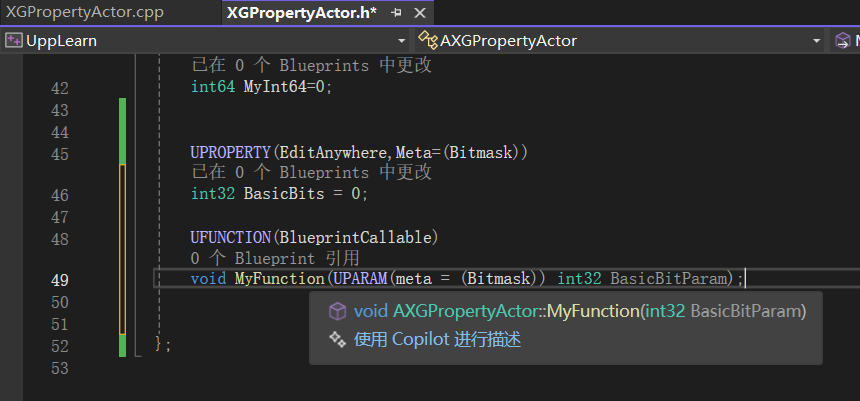The width and height of the screenshot is (860, 401).
Task: Click MyFunction name on line 49
Action: [279, 278]
